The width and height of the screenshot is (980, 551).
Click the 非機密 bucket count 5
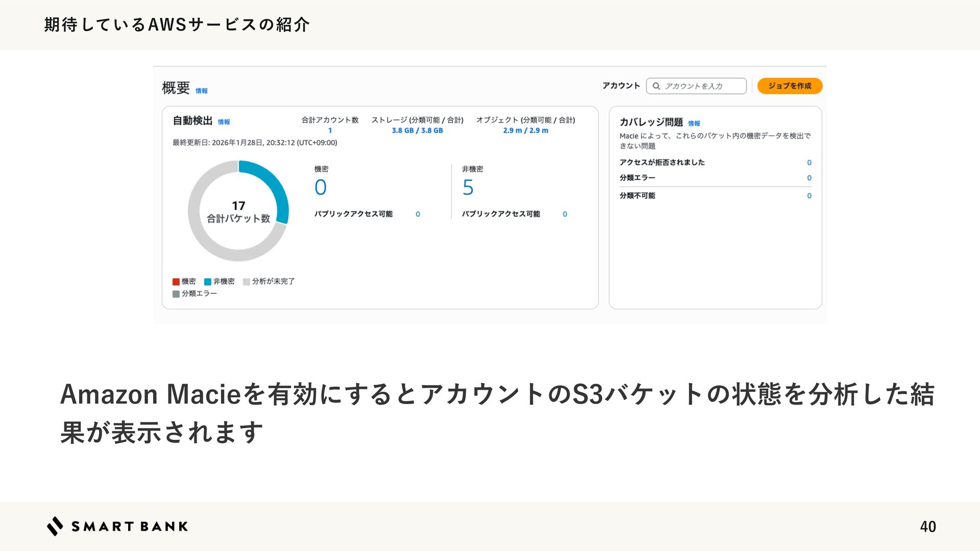(468, 188)
